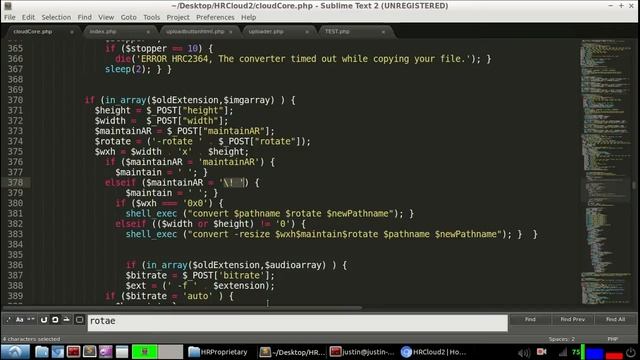Click the Find button
640x360 pixels.
point(530,320)
